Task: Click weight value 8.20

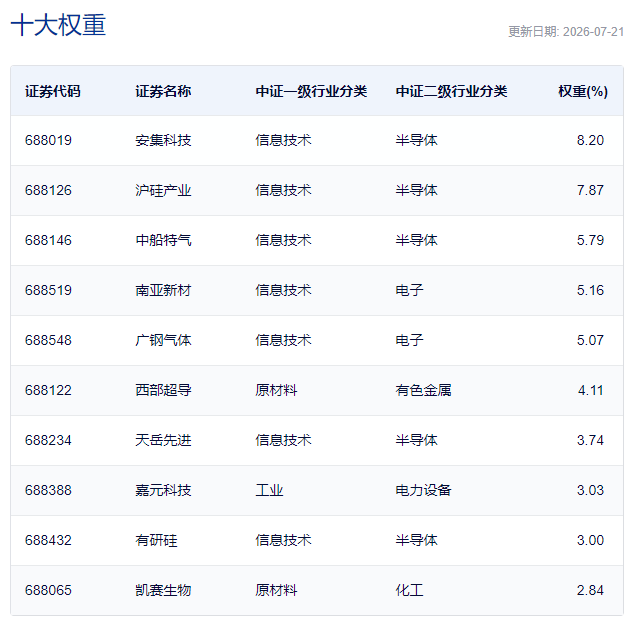Action: coord(590,140)
